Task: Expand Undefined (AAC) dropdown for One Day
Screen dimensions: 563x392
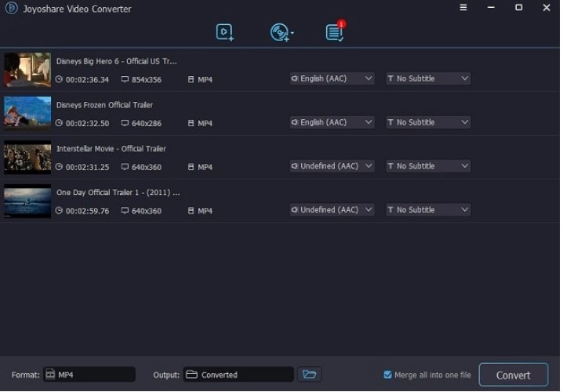Action: 332,210
